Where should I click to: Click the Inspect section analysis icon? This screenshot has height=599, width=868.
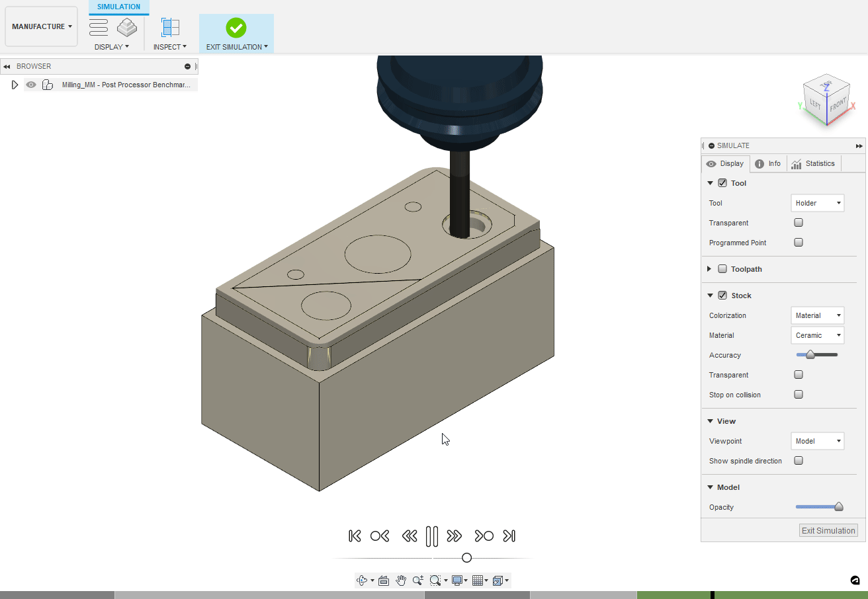[x=170, y=27]
